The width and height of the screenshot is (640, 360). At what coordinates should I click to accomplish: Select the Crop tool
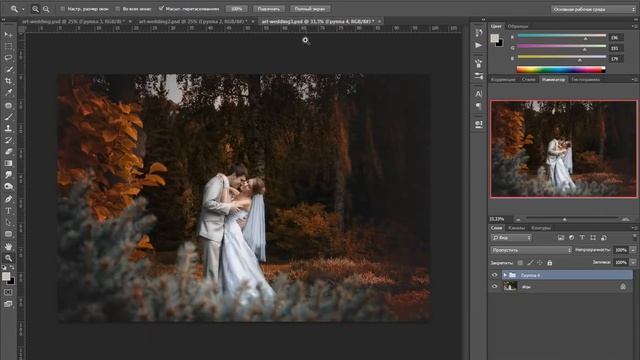(8, 81)
